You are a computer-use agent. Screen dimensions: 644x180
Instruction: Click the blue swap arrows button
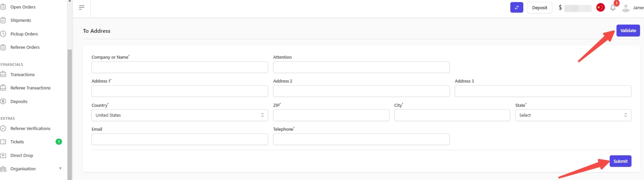[516, 7]
